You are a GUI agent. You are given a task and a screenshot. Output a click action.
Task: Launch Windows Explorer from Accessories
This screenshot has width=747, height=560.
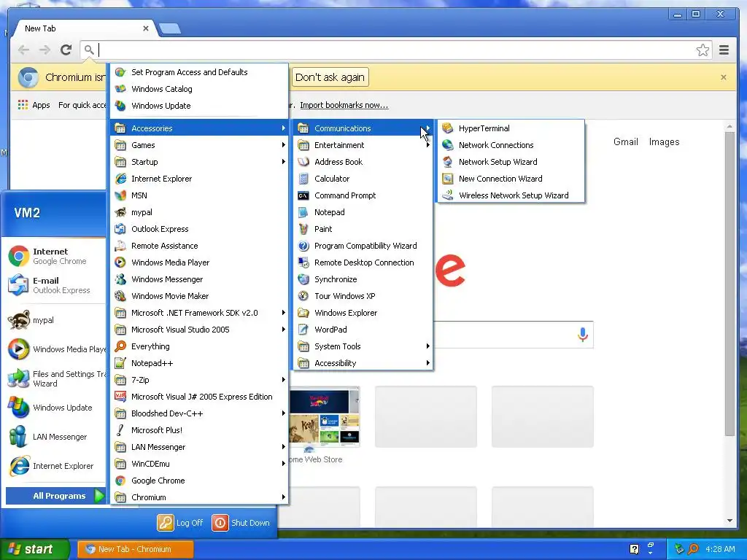(363, 313)
